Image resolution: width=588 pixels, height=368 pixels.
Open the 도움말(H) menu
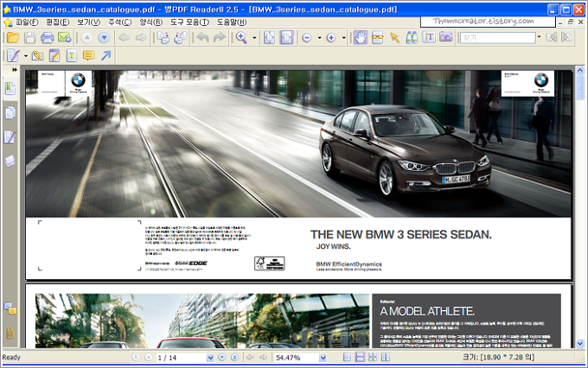click(232, 22)
